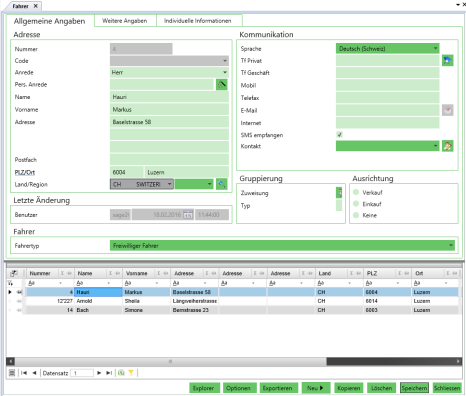This screenshot has width=466, height=396.
Task: Pin the Arnold row using its pin icon
Action: (19, 301)
